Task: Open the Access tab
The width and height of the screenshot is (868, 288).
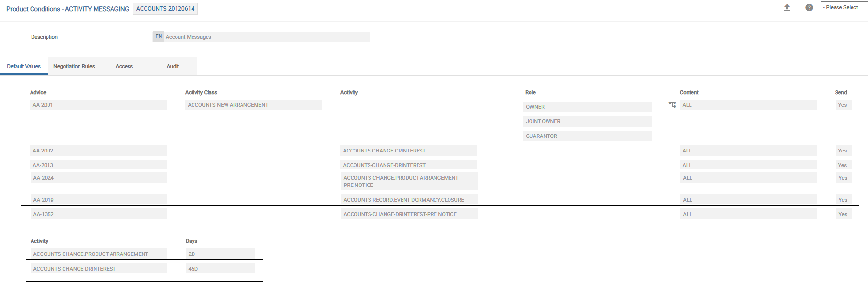Action: point(124,67)
